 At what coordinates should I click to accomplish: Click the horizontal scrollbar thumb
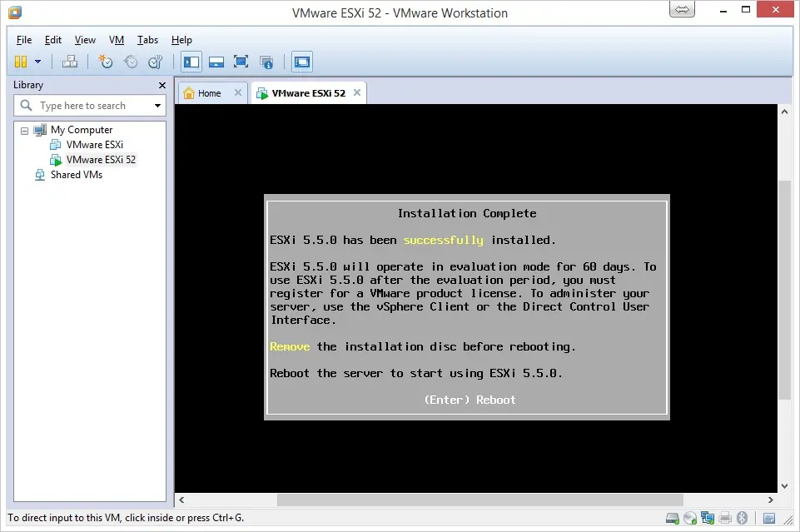point(480,500)
